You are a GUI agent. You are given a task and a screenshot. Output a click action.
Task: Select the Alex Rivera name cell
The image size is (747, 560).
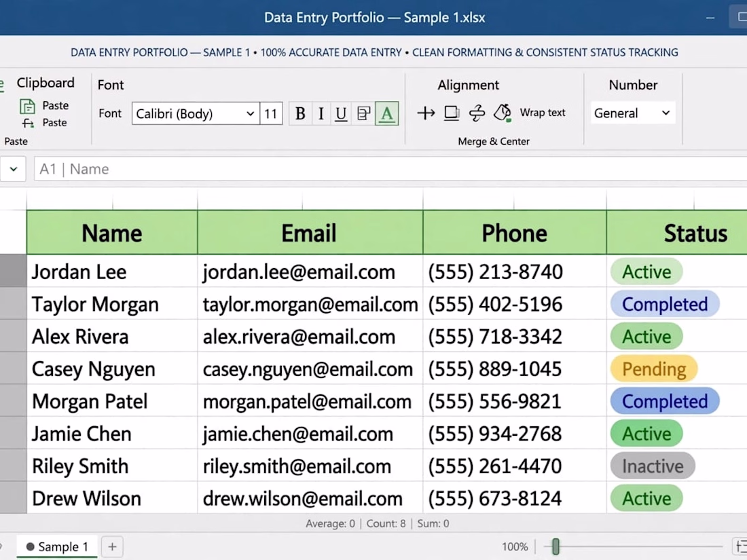(112, 336)
